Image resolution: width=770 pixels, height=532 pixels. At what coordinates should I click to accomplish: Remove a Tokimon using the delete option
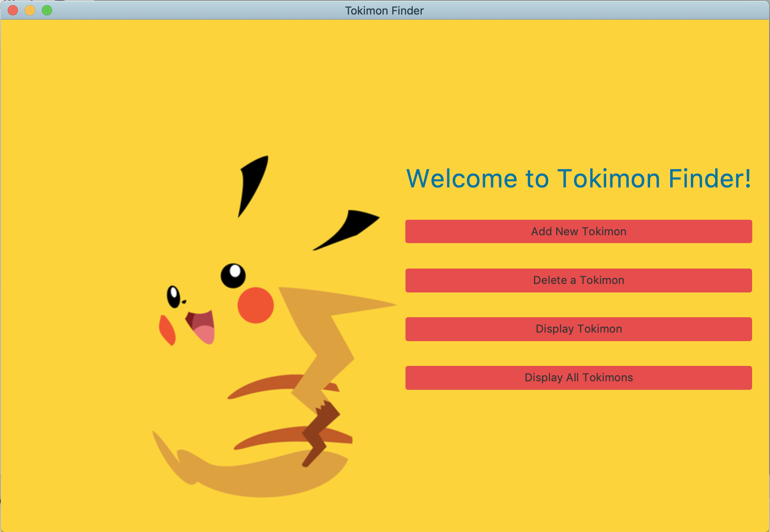[578, 280]
